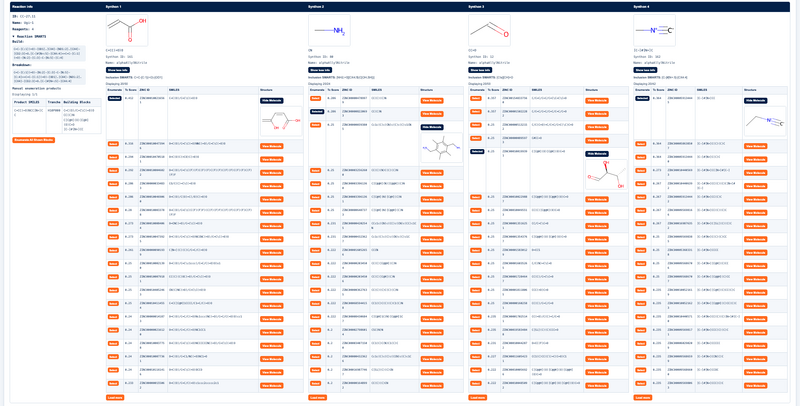Click Show less info under Synthon 3
The width and height of the screenshot is (800, 406).
coord(481,70)
